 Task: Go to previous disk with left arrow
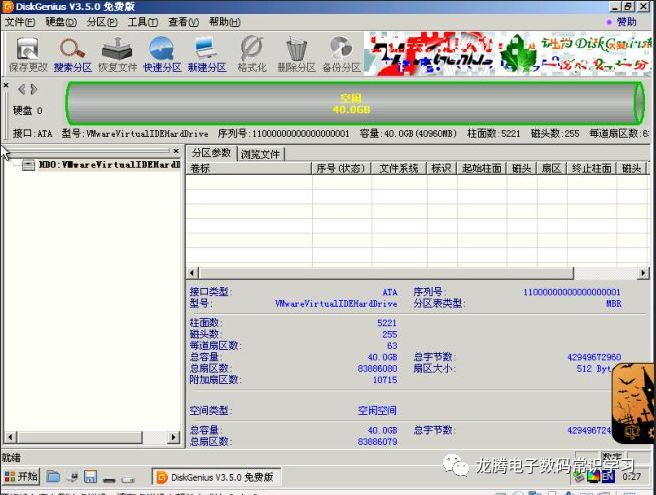tap(21, 89)
